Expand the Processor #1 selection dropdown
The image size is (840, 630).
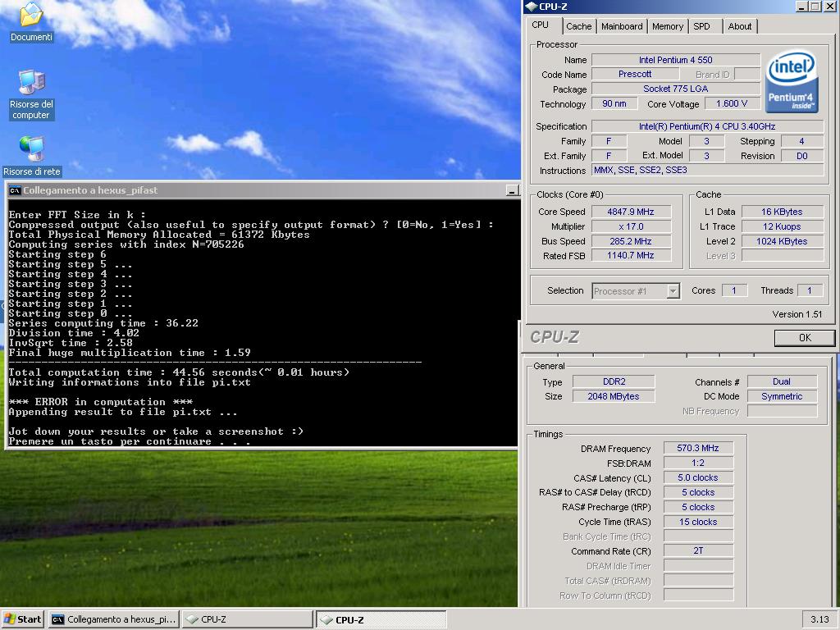click(x=673, y=291)
